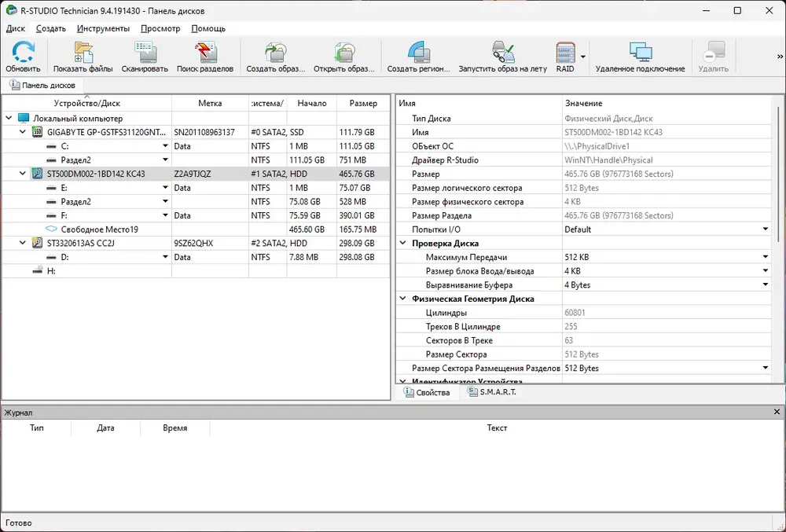Sort by Устройство/Диск column header
786x532 pixels.
click(87, 103)
